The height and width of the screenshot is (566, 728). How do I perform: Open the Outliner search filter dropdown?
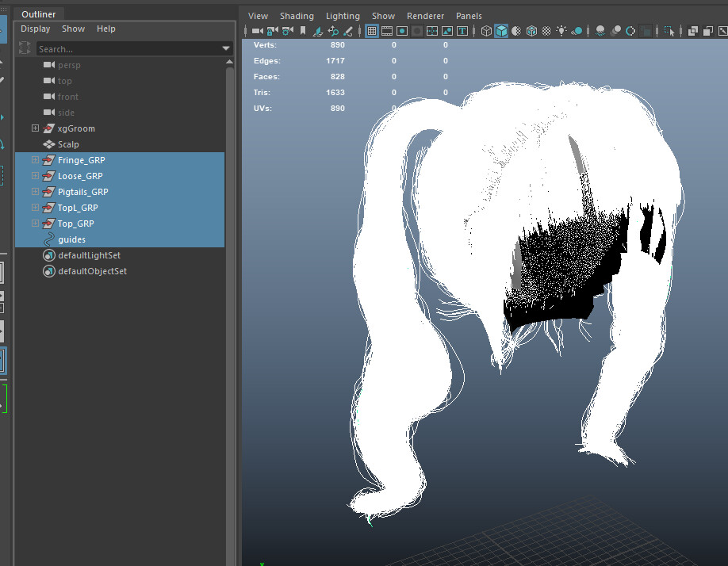[x=226, y=48]
